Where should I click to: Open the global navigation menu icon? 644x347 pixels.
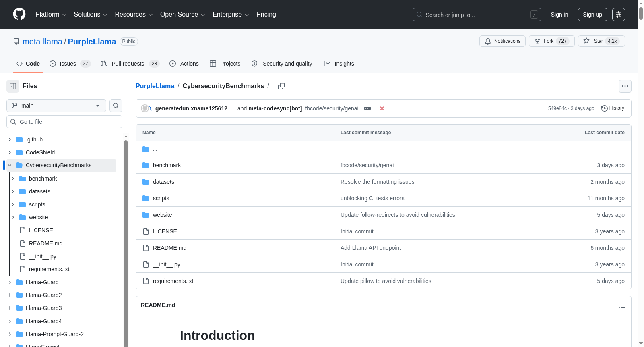pos(619,15)
